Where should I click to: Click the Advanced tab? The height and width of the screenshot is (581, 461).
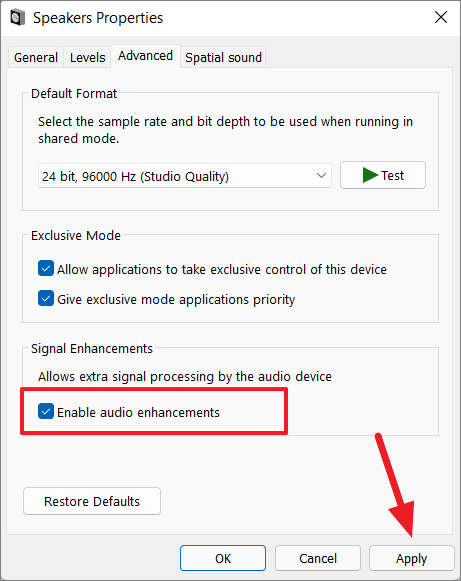[145, 56]
